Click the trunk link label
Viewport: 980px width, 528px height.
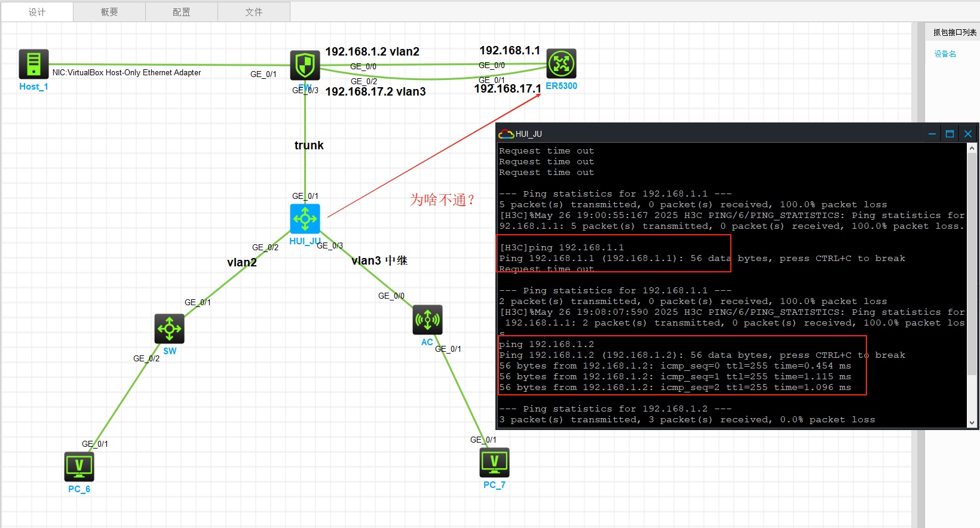[309, 145]
